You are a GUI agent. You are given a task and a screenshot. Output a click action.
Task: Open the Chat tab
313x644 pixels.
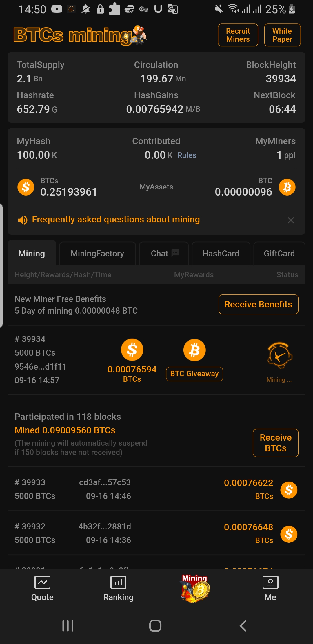[164, 254]
